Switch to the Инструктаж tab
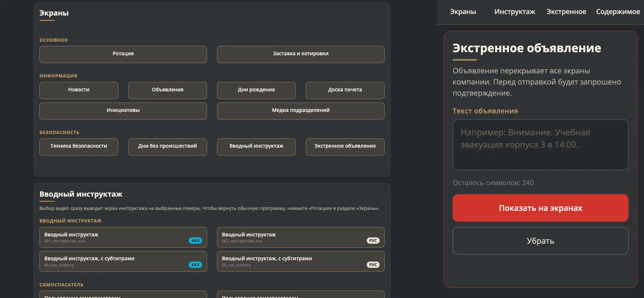 coord(515,12)
